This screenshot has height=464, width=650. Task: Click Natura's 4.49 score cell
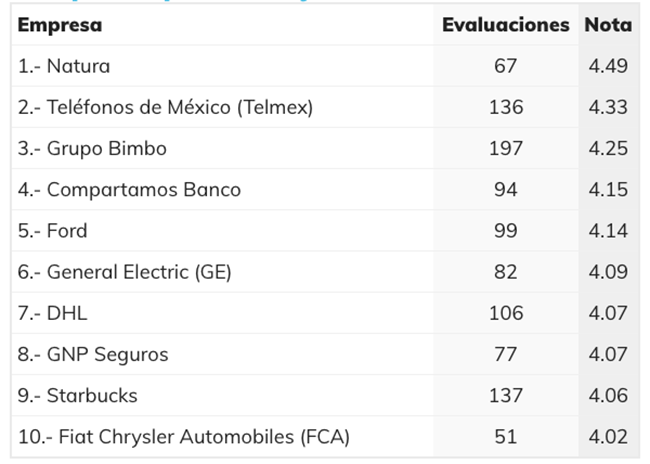click(x=609, y=66)
